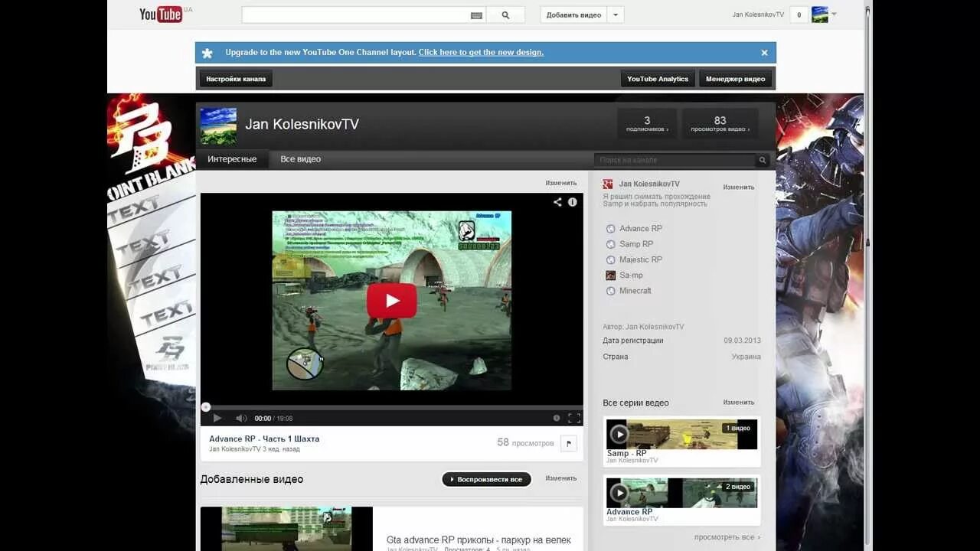This screenshot has height=551, width=980.
Task: Click the channel search magnifier icon
Action: [762, 160]
